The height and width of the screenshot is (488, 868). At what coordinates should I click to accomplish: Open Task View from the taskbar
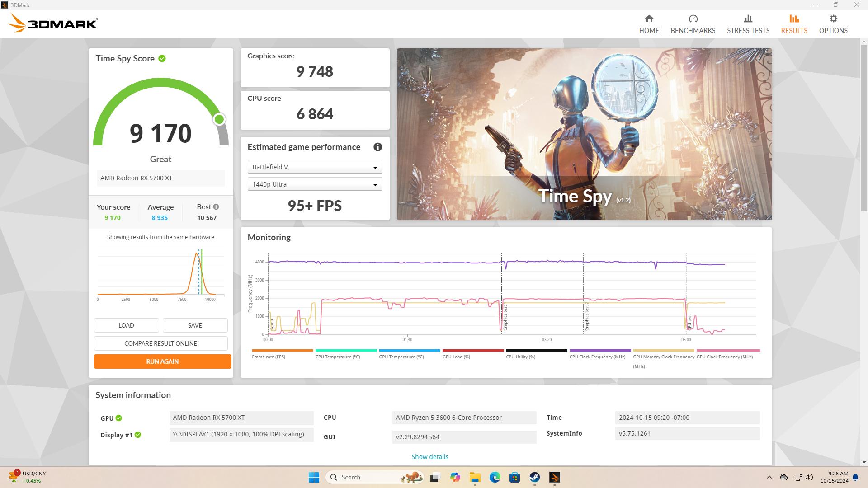point(434,477)
